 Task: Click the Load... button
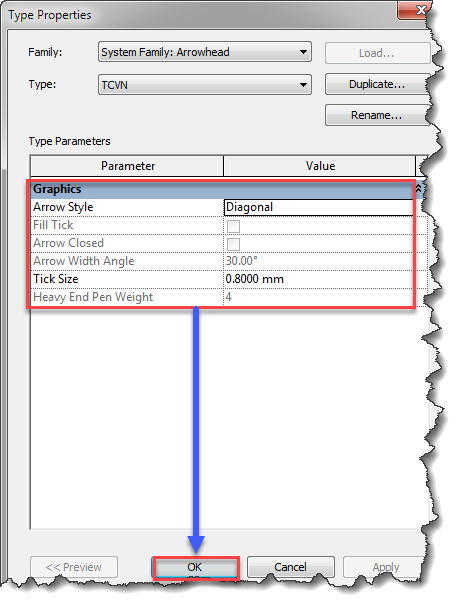(377, 53)
